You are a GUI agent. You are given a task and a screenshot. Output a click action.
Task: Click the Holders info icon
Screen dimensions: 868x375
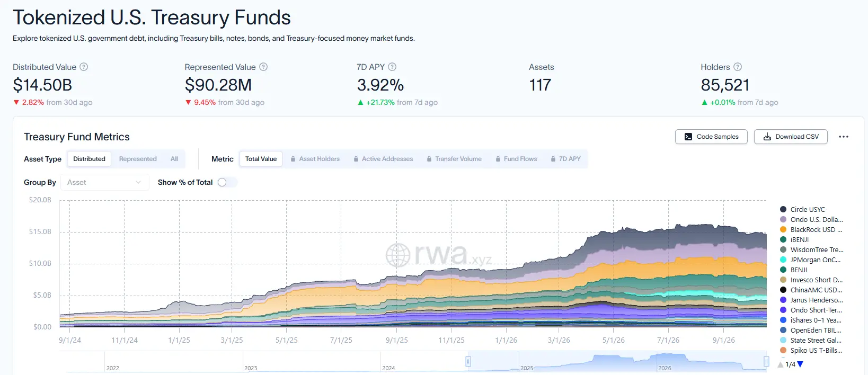click(x=738, y=67)
